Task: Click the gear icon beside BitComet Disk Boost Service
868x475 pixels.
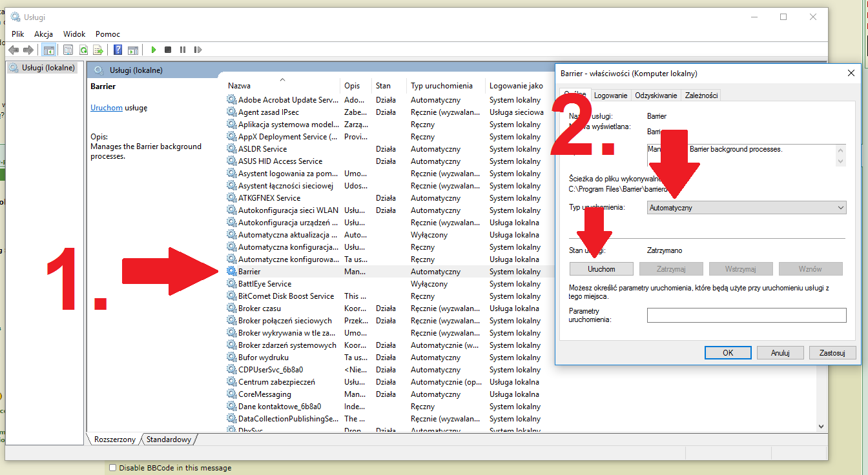Action: tap(232, 296)
